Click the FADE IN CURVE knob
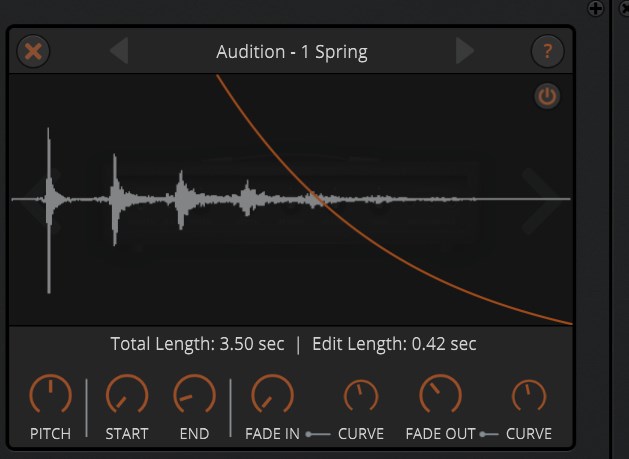 pyautogui.click(x=360, y=398)
